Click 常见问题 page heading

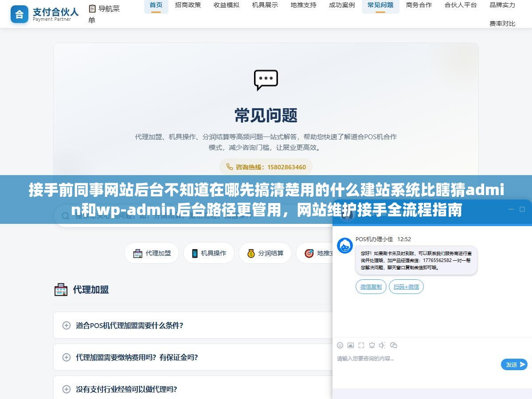point(266,116)
